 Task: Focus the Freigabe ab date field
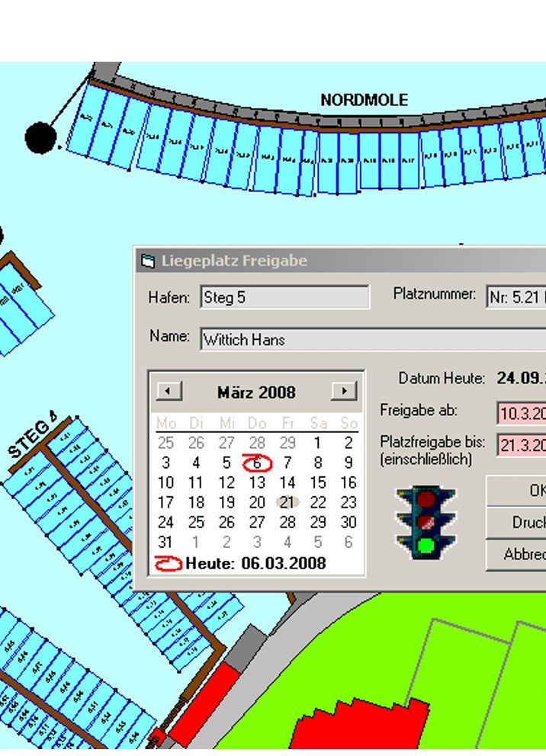[x=522, y=413]
